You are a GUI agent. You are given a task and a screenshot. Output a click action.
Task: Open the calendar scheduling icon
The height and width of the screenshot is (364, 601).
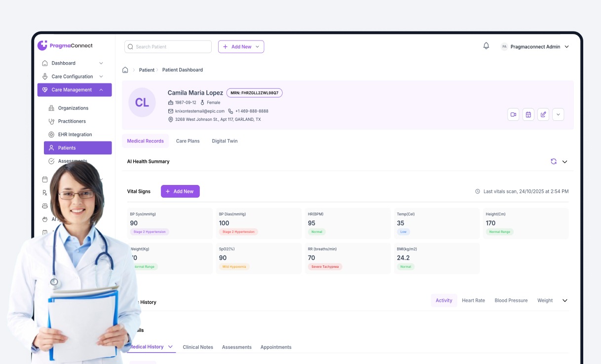click(528, 114)
